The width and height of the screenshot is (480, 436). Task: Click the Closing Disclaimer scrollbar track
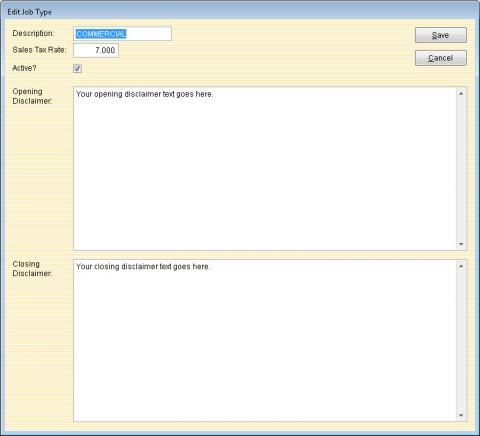[x=461, y=340]
